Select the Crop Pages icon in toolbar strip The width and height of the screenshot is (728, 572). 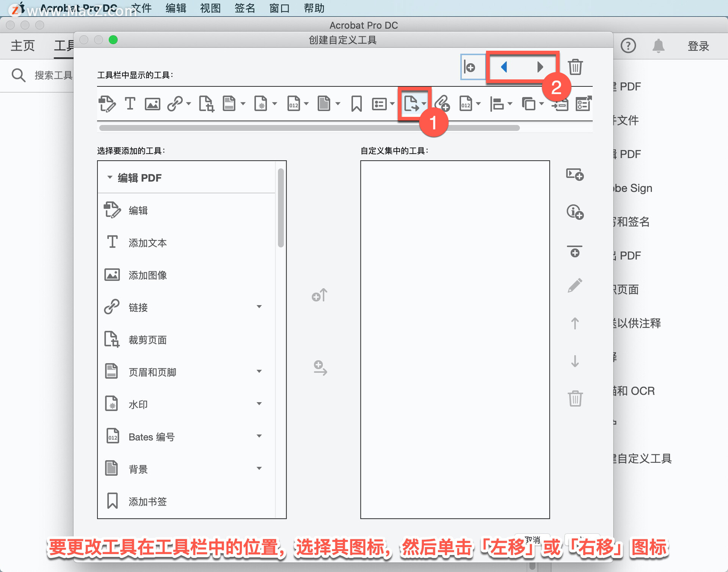[x=207, y=104]
